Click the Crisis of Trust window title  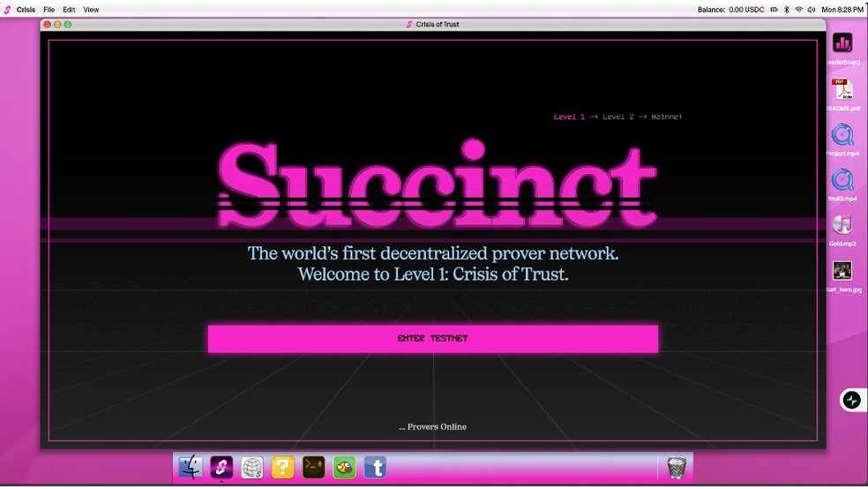click(x=438, y=25)
